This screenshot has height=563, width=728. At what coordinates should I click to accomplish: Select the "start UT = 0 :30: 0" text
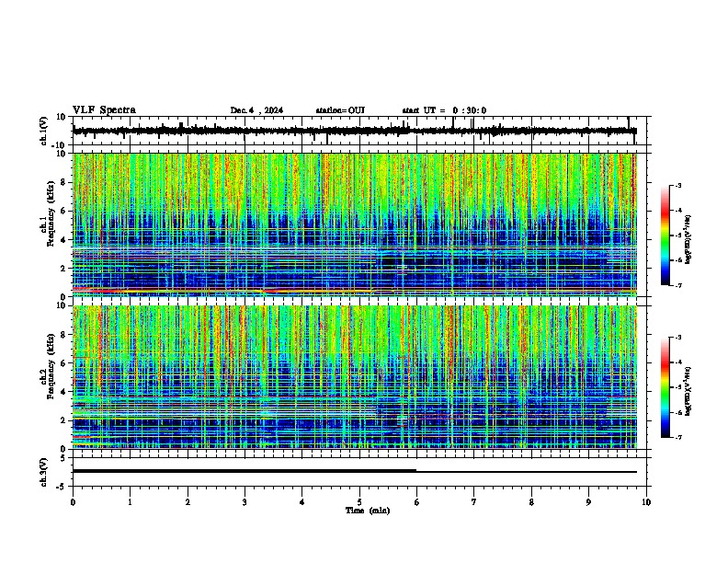coord(444,110)
